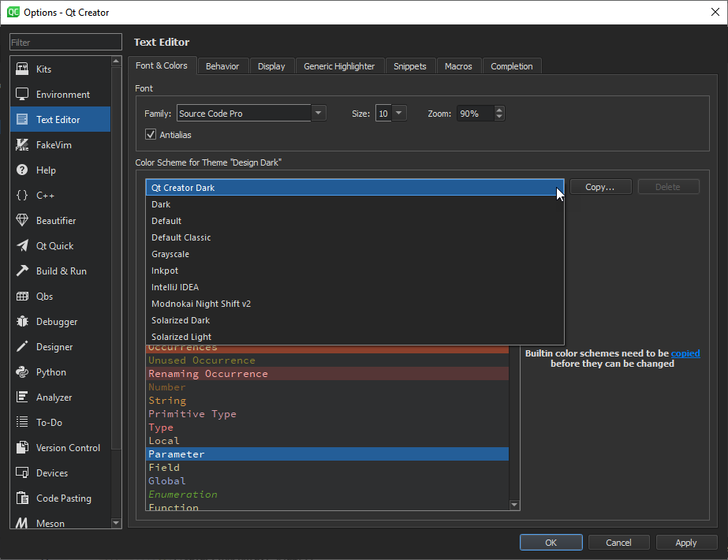Click the Filter search field
The height and width of the screenshot is (560, 728).
click(65, 43)
